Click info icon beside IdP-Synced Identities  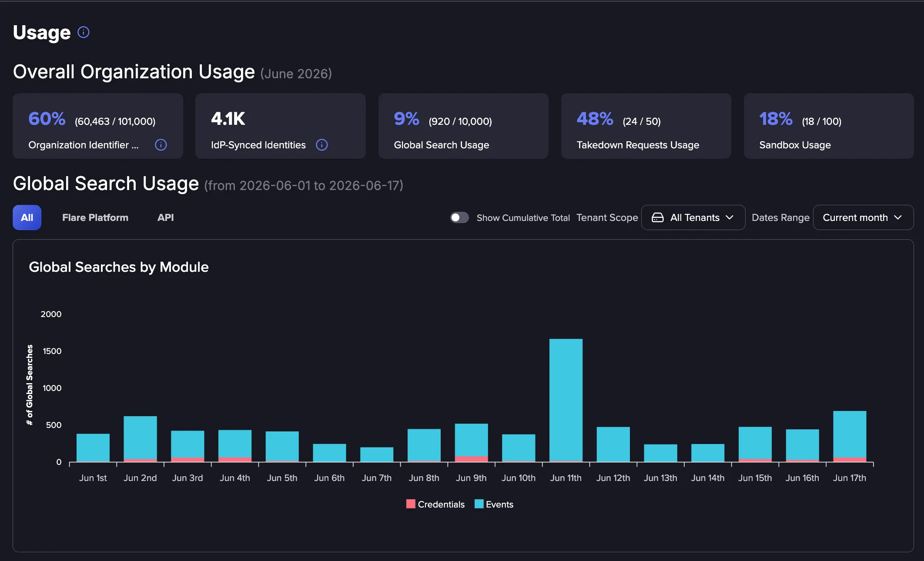click(322, 145)
